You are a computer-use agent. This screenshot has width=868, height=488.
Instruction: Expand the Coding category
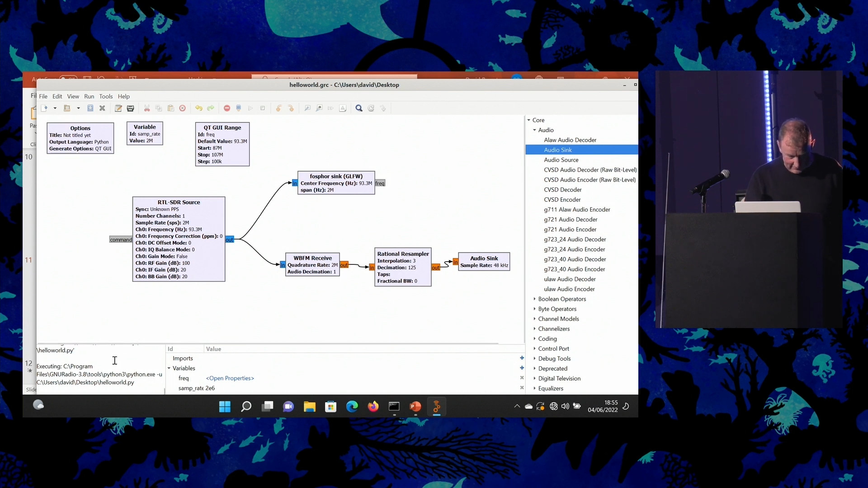click(x=534, y=339)
